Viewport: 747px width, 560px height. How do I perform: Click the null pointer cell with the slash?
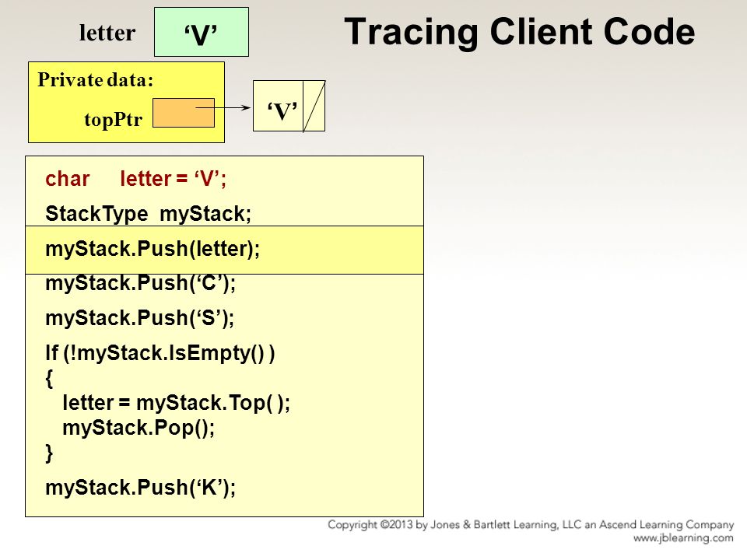tap(314, 106)
